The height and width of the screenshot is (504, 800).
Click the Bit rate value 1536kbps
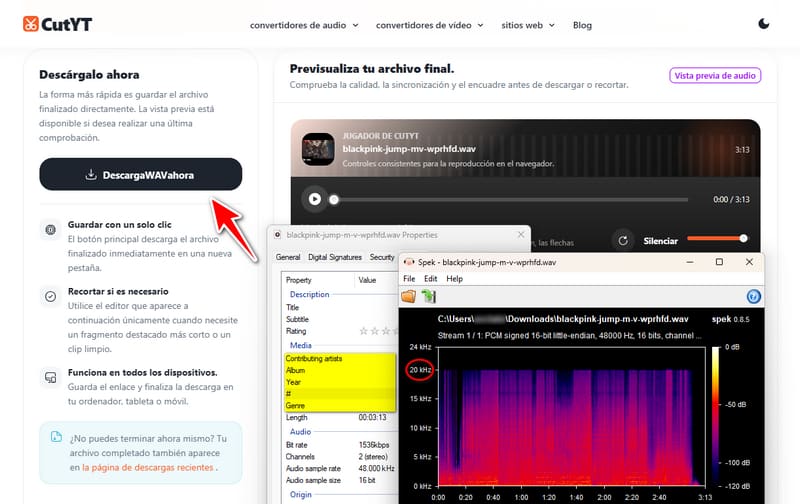pyautogui.click(x=373, y=445)
